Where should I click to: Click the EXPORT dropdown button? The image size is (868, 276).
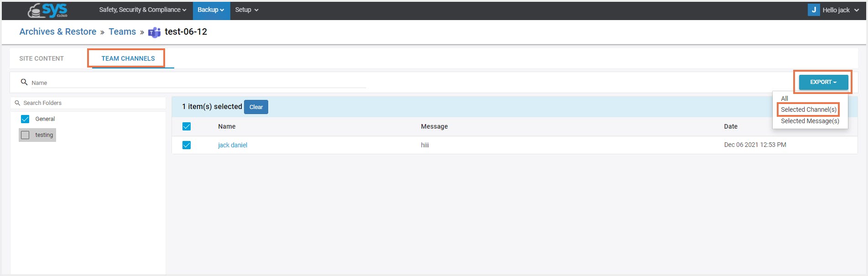tap(823, 82)
